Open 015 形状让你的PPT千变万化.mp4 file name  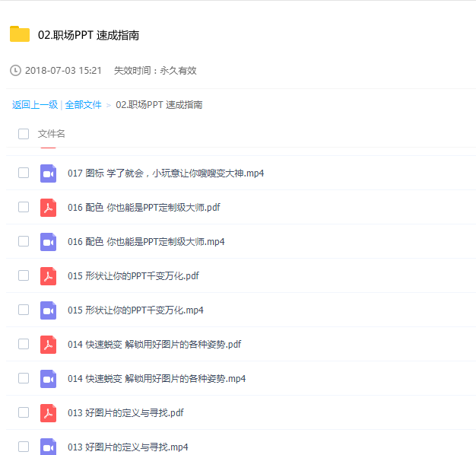tap(135, 310)
